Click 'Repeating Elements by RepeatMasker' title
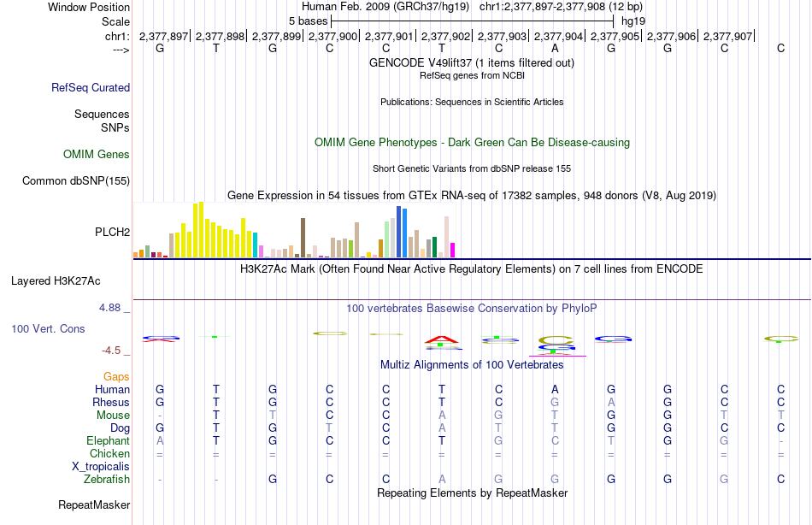The image size is (812, 525). point(473,493)
